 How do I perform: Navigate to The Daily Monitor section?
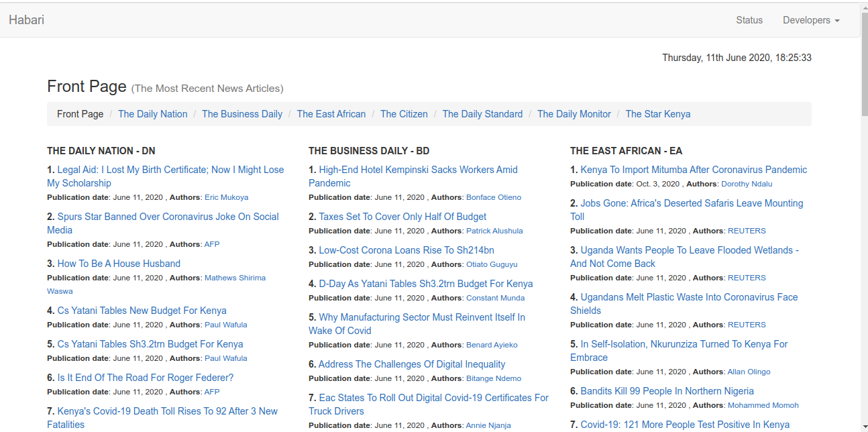(x=574, y=114)
